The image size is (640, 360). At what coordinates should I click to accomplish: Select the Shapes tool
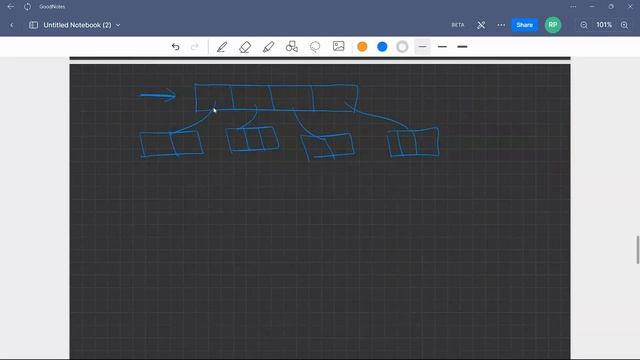click(x=291, y=47)
